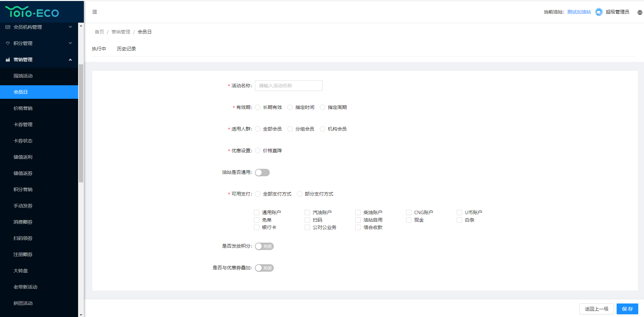
Task: Click the 超级管理员 username
Action: coord(617,12)
